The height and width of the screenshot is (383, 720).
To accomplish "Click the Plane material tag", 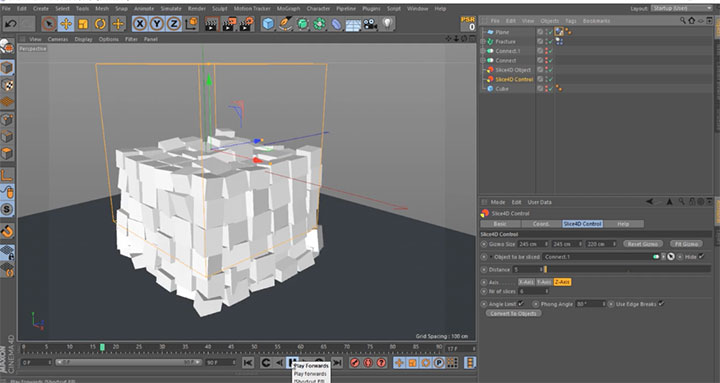I will pos(559,32).
